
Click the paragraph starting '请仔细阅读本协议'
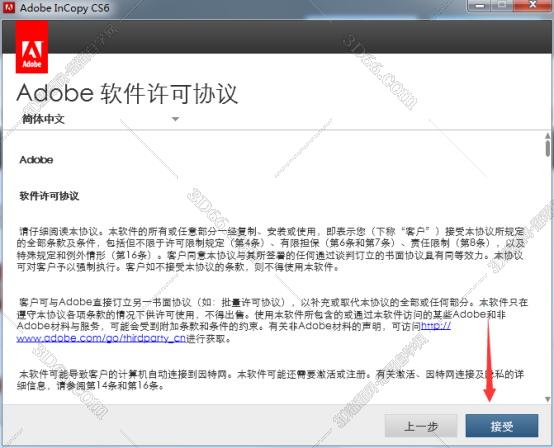[x=271, y=249]
